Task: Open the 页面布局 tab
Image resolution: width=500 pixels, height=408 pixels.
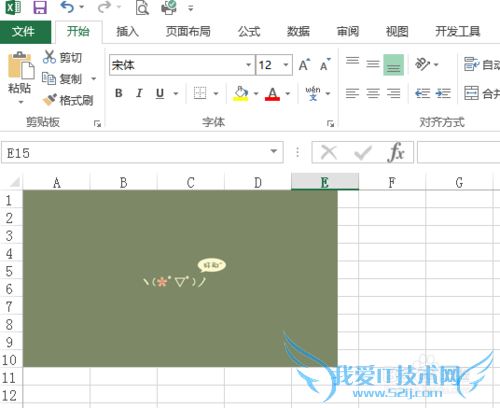Action: click(188, 32)
